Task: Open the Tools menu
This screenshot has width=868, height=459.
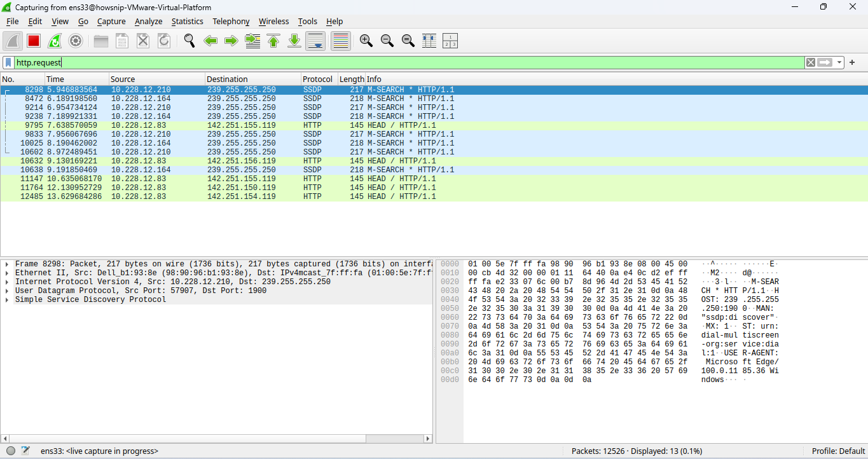Action: click(x=307, y=21)
